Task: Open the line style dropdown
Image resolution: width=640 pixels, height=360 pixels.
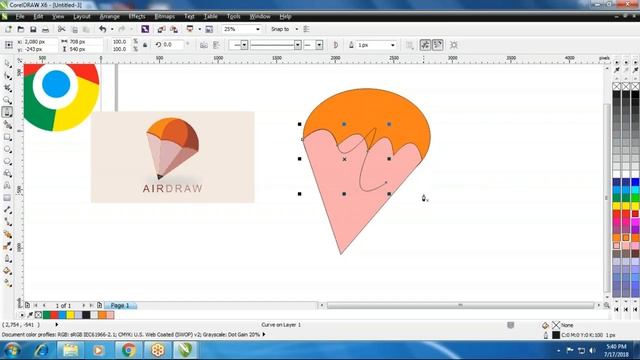Action: click(298, 45)
